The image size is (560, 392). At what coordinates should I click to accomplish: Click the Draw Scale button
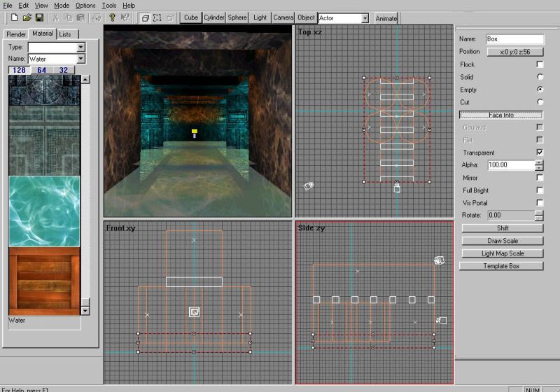tap(503, 241)
